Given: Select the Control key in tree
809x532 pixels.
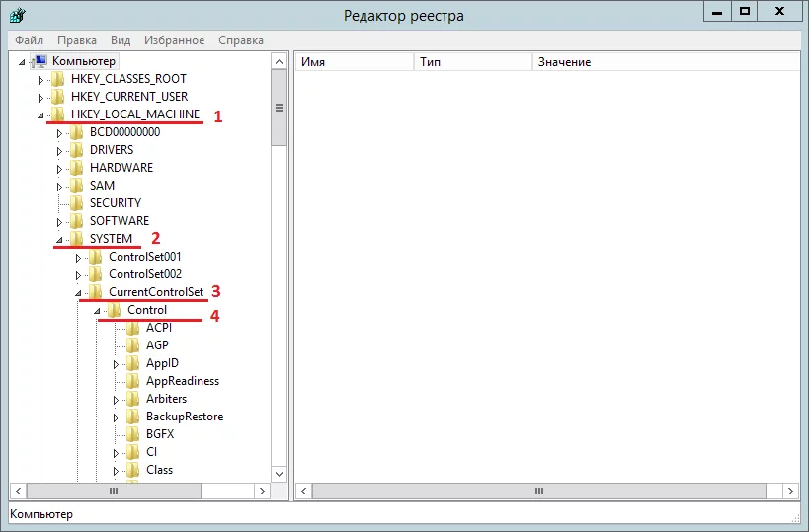Looking at the screenshot, I should click(147, 310).
